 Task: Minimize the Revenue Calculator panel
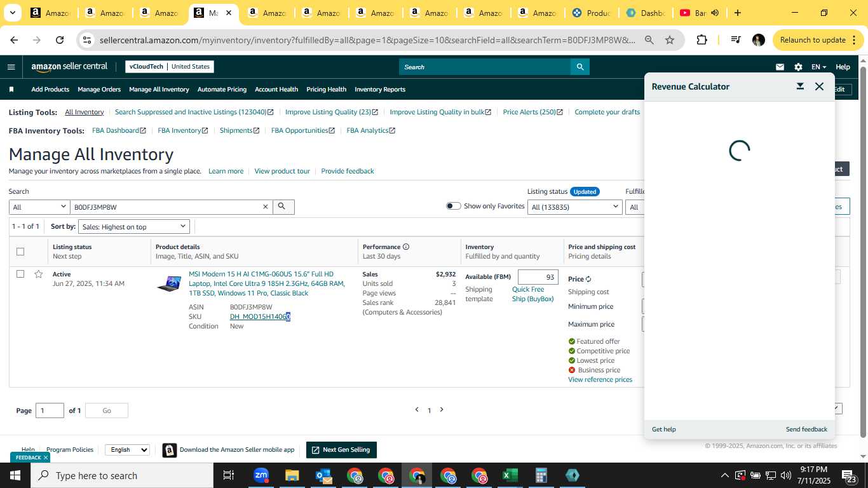pyautogui.click(x=800, y=86)
